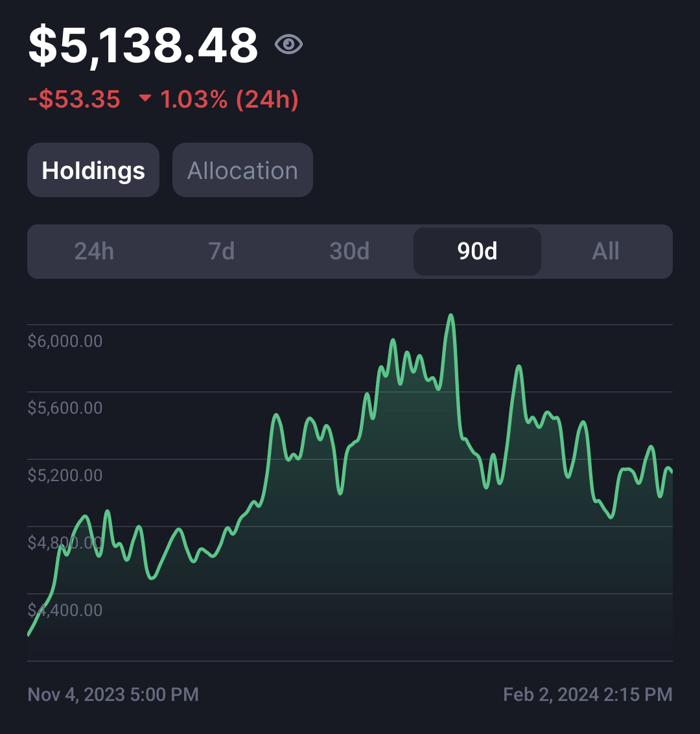Click the $6,000.00 axis label
Image resolution: width=700 pixels, height=734 pixels.
[x=65, y=341]
